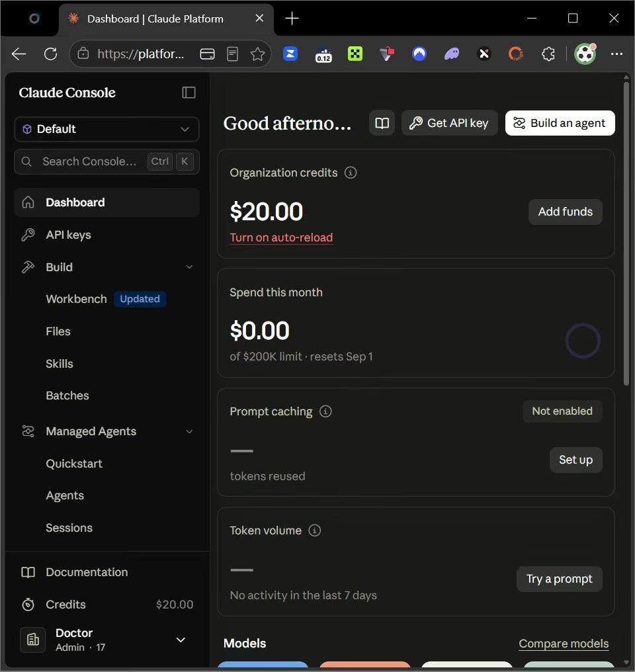Image resolution: width=635 pixels, height=672 pixels.
Task: Click the Try a prompt button
Action: (559, 579)
